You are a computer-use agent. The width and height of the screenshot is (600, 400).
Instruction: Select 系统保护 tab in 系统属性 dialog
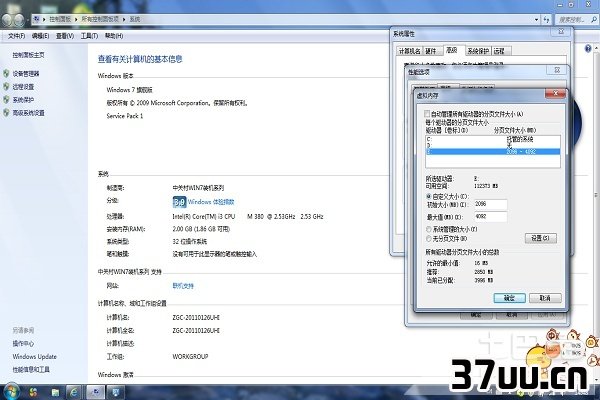[x=478, y=51]
